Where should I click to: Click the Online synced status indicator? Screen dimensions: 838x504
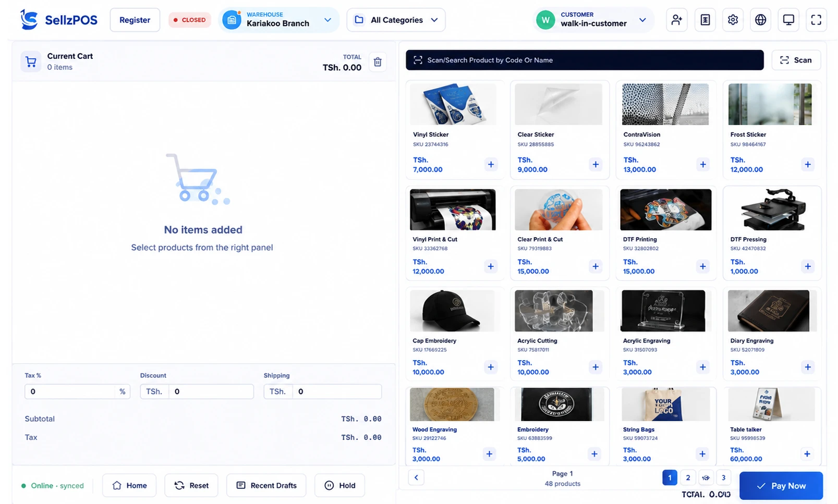pyautogui.click(x=53, y=485)
